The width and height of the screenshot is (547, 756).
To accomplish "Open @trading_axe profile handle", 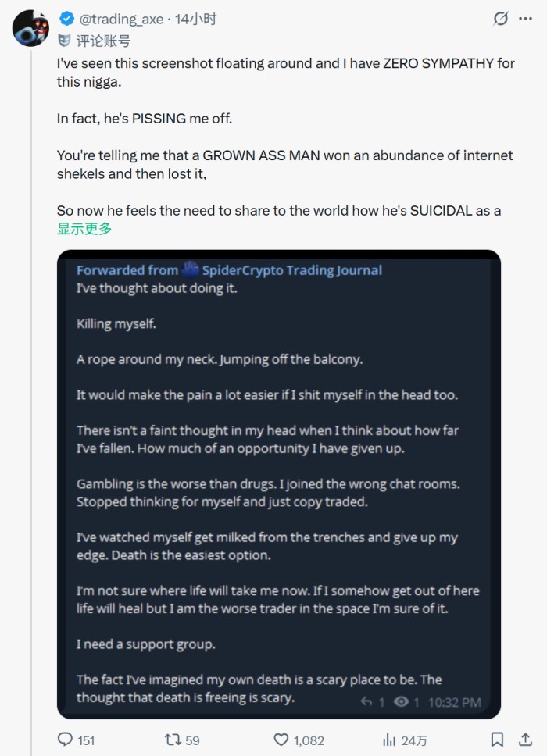I will point(121,19).
